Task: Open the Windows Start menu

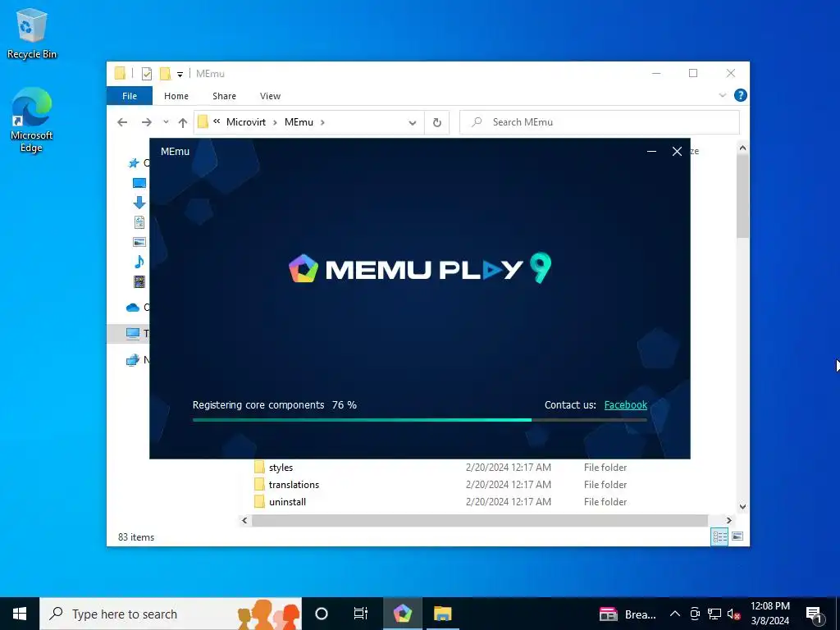Action: tap(20, 614)
